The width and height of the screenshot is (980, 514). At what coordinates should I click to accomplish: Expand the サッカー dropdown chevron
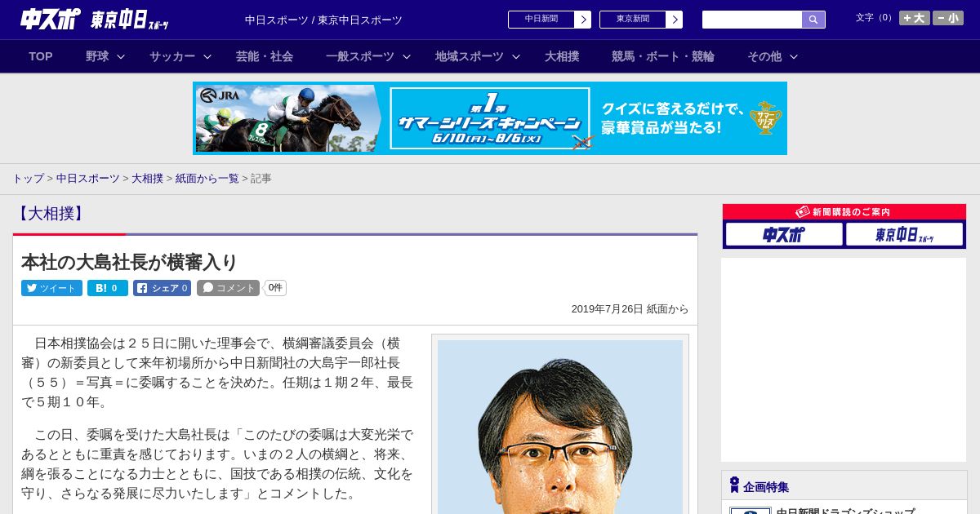(x=207, y=56)
